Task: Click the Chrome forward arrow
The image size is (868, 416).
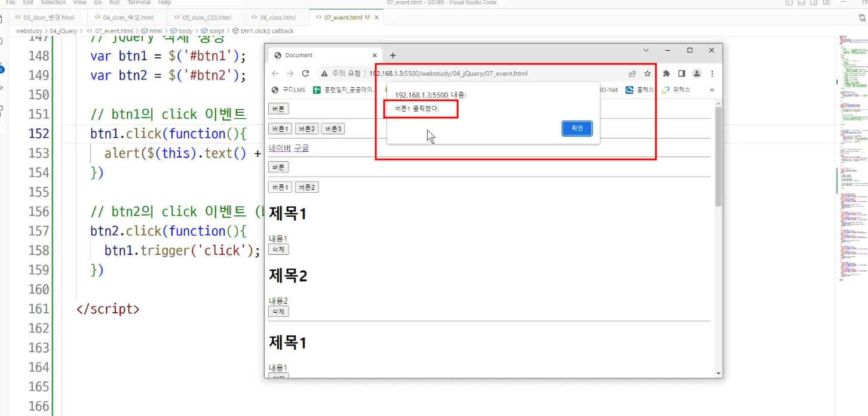Action: click(x=290, y=73)
